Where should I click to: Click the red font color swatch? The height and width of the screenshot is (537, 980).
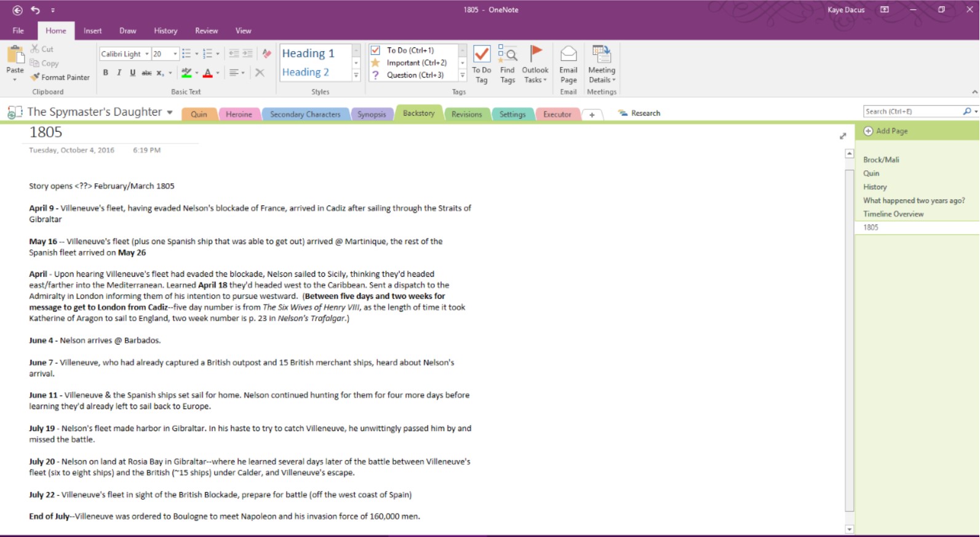[x=208, y=73]
